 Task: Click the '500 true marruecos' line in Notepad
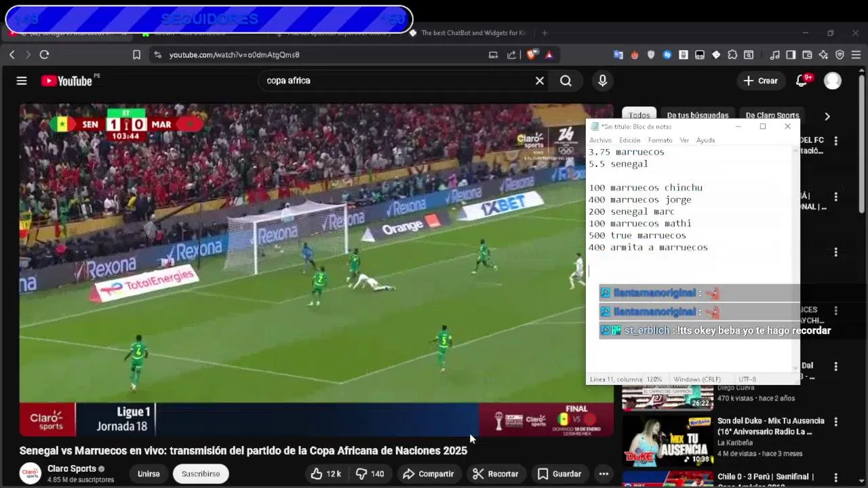pos(637,236)
